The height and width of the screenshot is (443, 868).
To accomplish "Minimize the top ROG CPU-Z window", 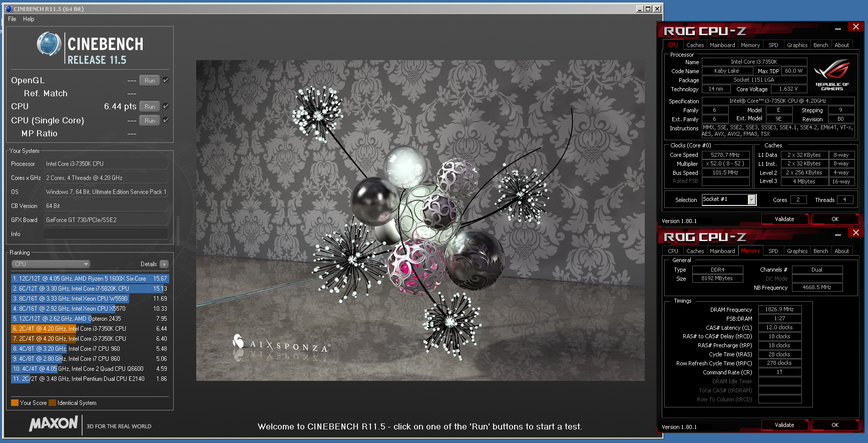I will [838, 29].
